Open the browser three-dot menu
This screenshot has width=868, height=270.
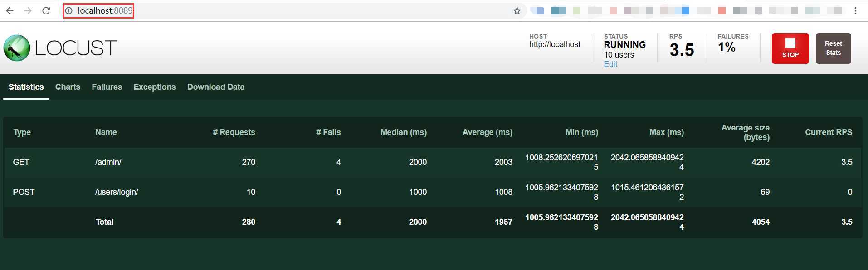(855, 11)
